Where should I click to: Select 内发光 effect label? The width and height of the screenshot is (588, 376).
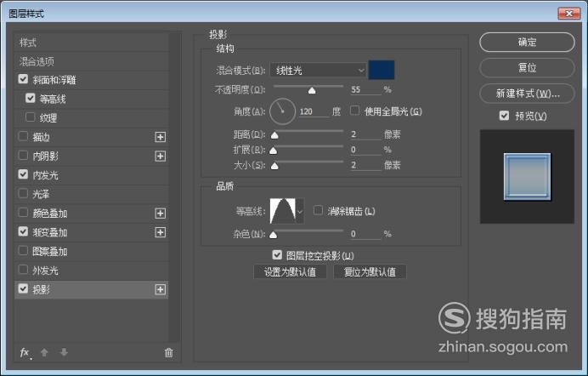tap(45, 175)
